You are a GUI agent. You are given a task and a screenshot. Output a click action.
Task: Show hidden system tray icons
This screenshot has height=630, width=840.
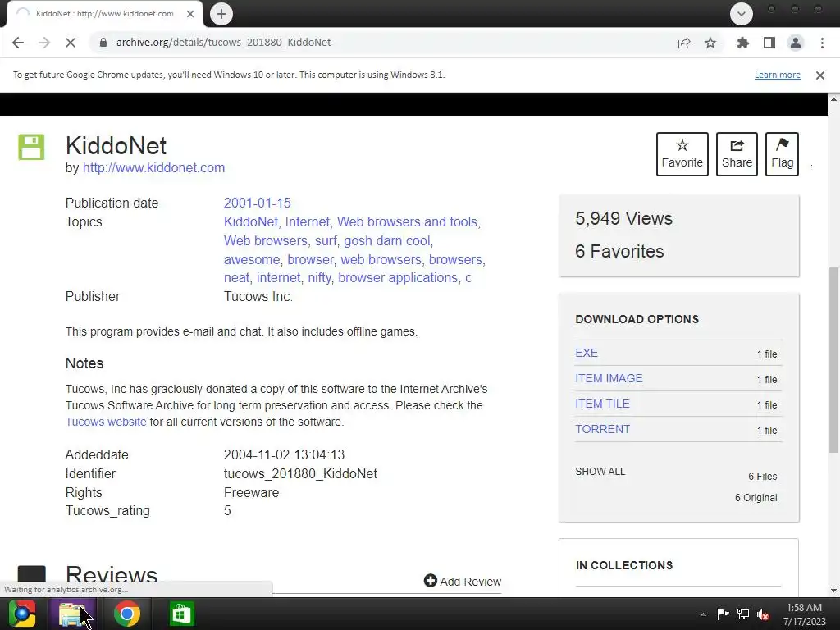[x=703, y=614]
